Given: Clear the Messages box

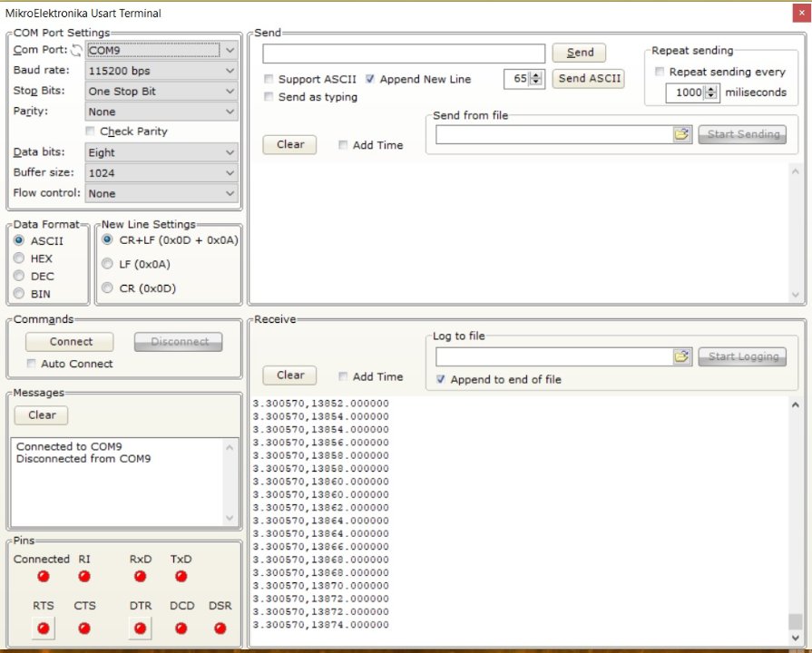Looking at the screenshot, I should click(42, 414).
